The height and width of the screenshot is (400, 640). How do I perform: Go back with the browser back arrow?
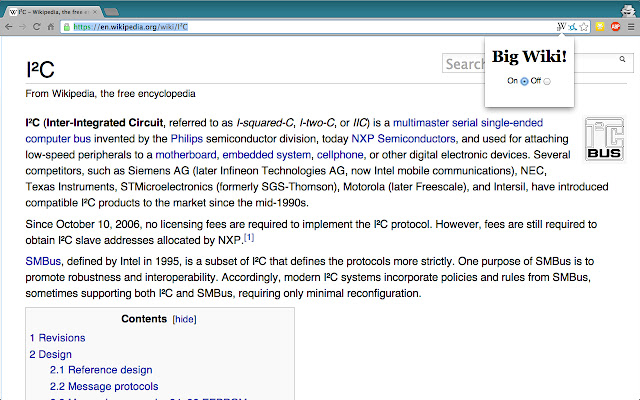pos(9,27)
